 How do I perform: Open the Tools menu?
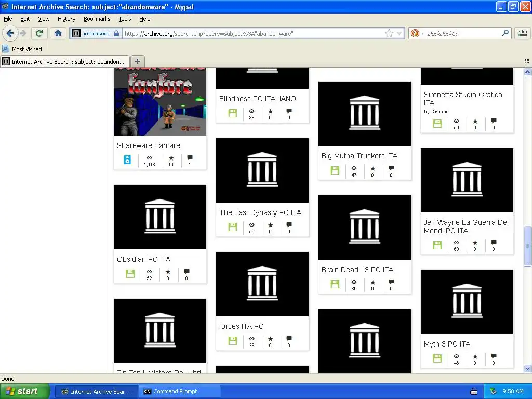125,19
